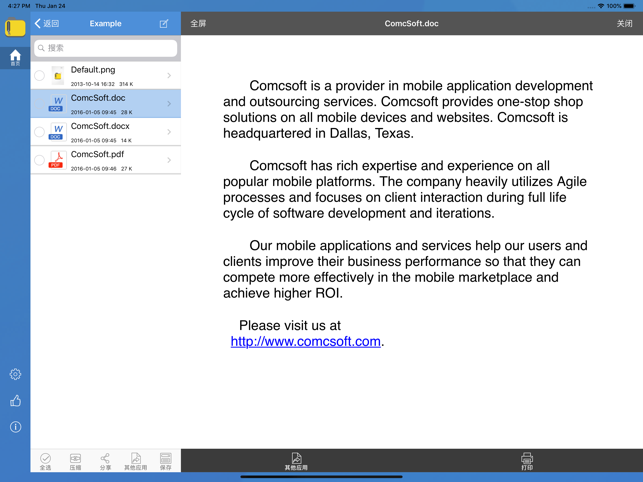Open the http://www.comcsoft.com link
The image size is (643, 482).
306,341
